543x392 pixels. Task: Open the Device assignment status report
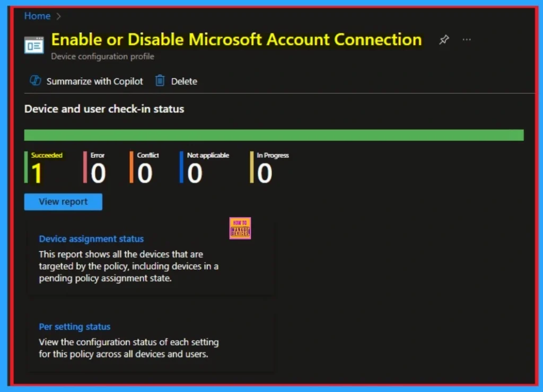click(x=91, y=239)
